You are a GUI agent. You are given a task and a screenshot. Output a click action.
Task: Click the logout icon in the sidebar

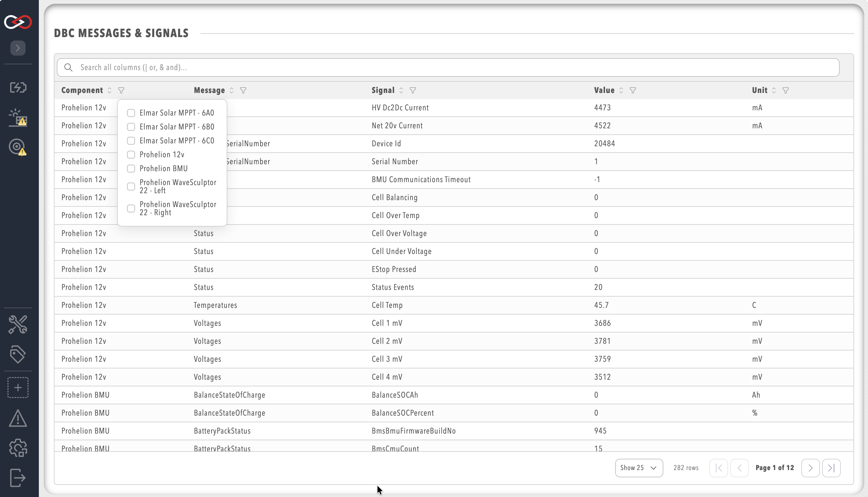tap(18, 478)
